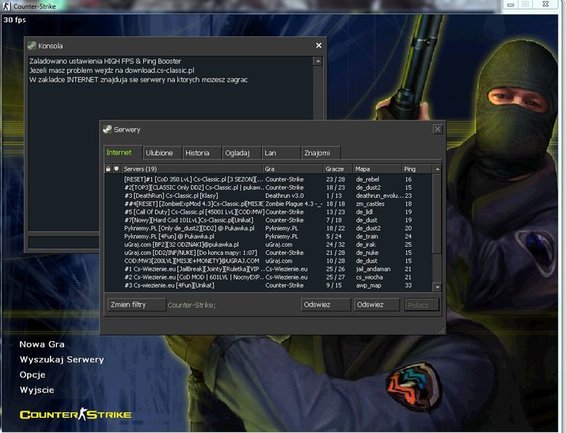Select uGraj.com DD2 INF NUKE server
Viewport: 566px width, 433px height.
pos(268,253)
